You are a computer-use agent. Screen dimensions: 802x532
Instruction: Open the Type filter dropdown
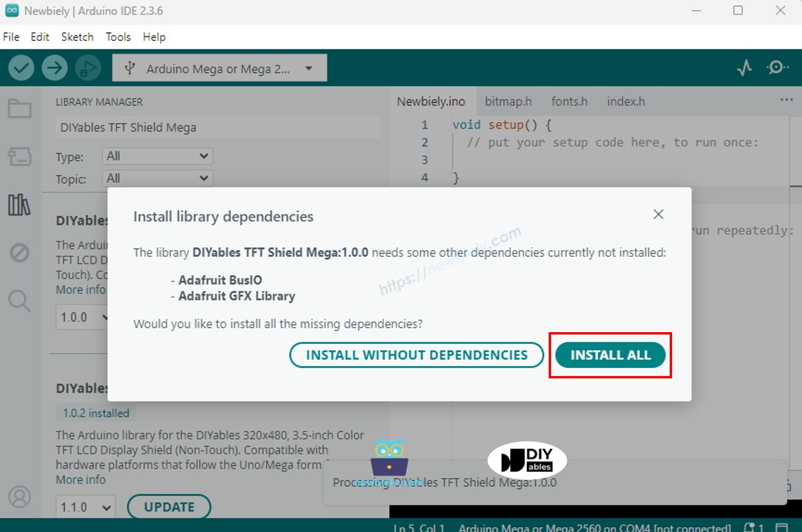pos(157,156)
